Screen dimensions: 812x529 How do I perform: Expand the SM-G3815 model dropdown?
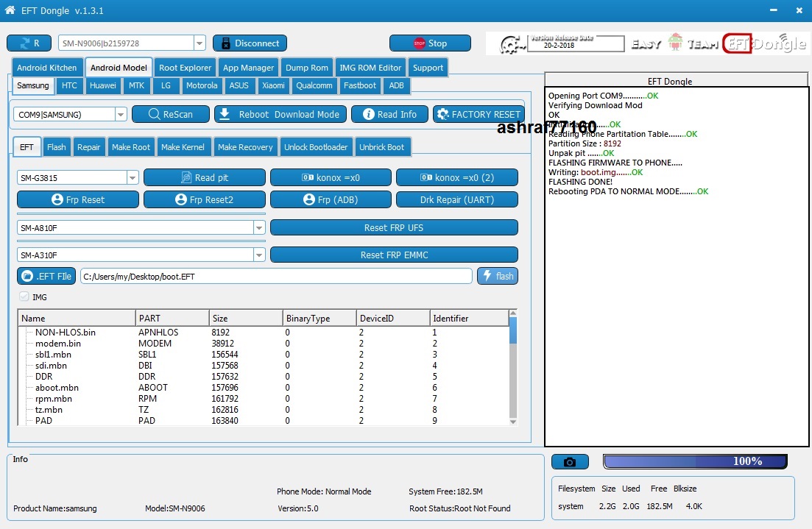point(133,177)
